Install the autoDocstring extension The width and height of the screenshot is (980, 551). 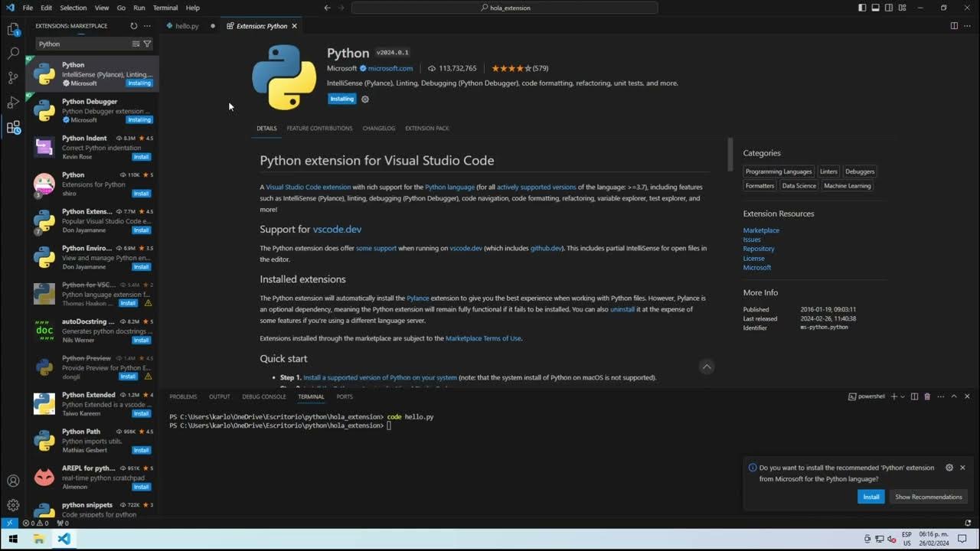(141, 341)
